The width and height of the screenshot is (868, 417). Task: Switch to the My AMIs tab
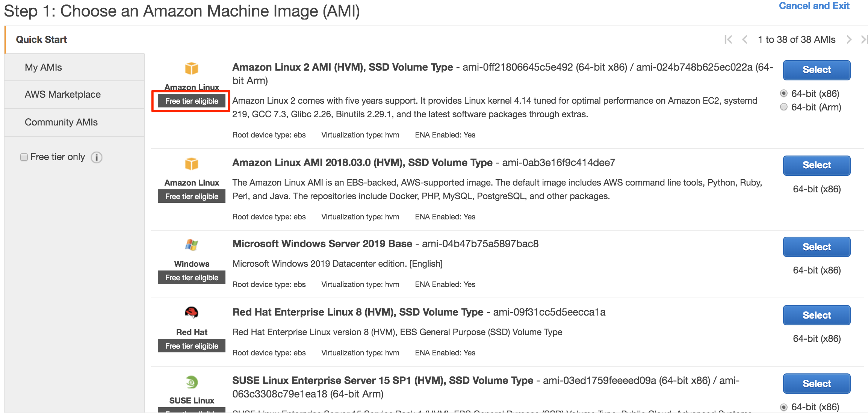point(75,67)
